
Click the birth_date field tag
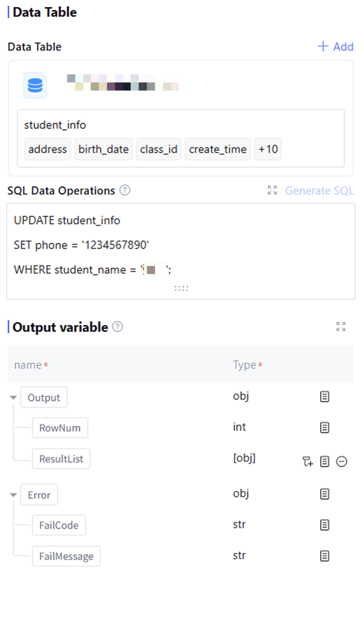[x=103, y=149]
